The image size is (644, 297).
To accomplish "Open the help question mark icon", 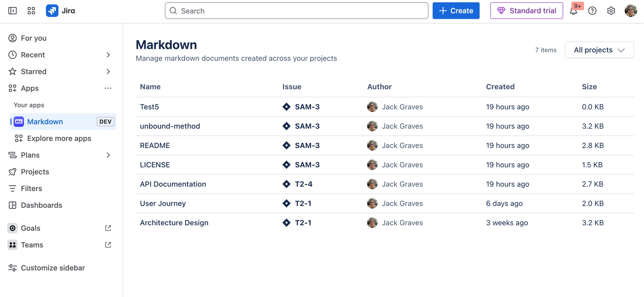I will [593, 11].
